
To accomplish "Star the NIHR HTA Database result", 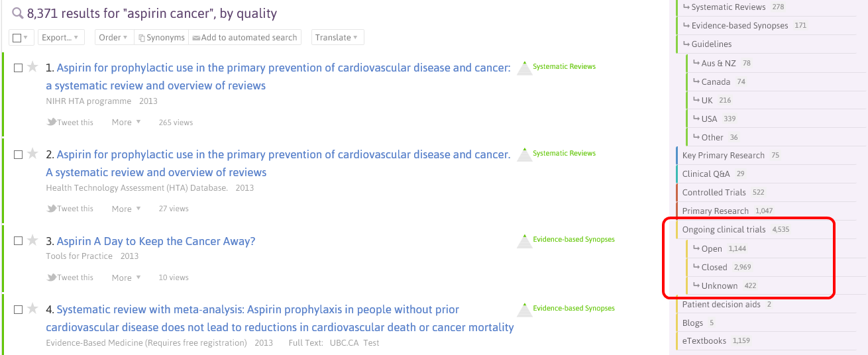I will pyautogui.click(x=32, y=154).
